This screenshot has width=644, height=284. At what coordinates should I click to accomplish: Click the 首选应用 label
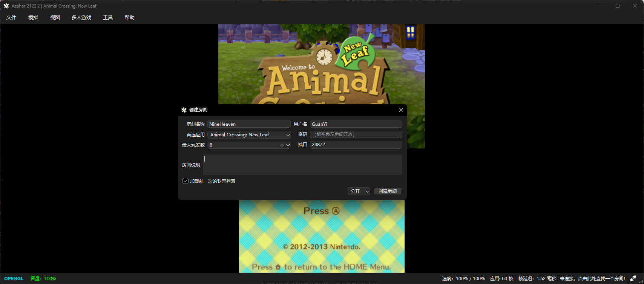click(196, 135)
